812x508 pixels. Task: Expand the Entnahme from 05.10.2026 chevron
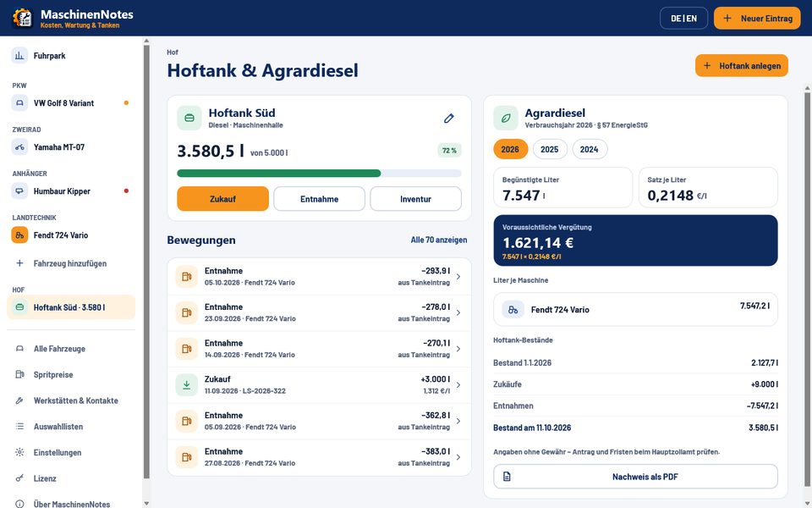[458, 276]
